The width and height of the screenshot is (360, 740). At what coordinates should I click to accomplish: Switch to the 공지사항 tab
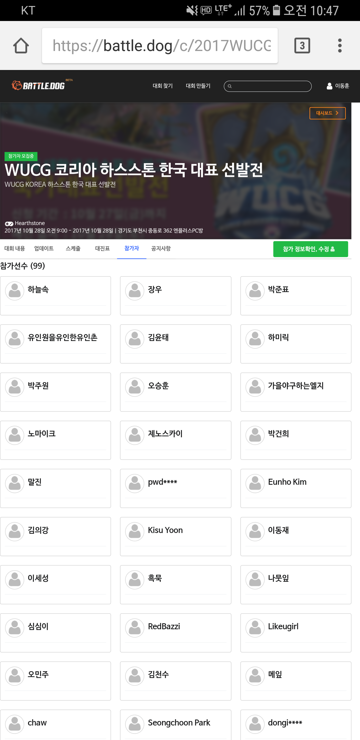pyautogui.click(x=161, y=248)
